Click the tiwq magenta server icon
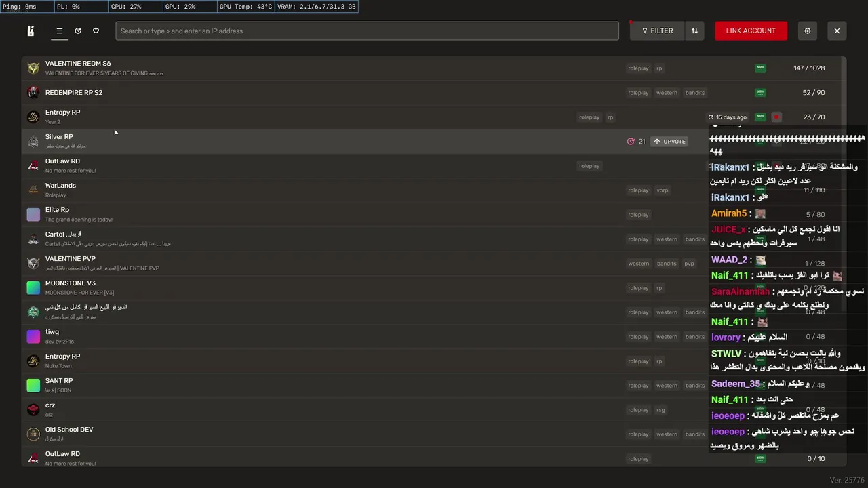This screenshot has height=488, width=868. click(x=33, y=336)
